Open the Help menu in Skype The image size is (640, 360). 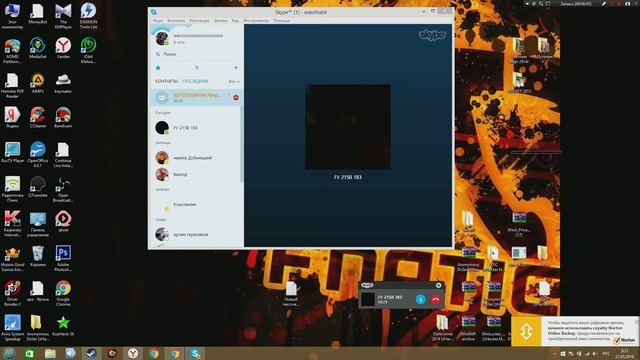(x=281, y=20)
